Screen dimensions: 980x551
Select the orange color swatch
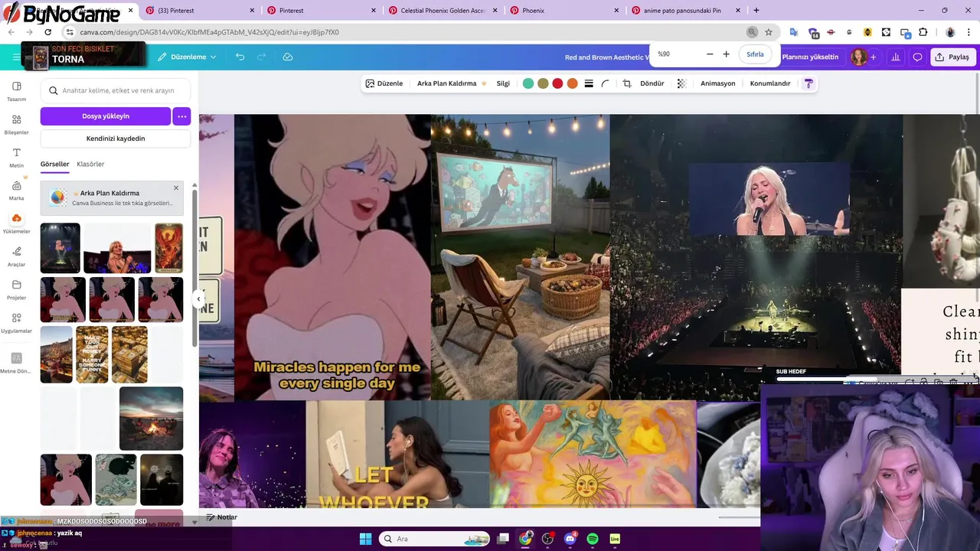pos(572,83)
